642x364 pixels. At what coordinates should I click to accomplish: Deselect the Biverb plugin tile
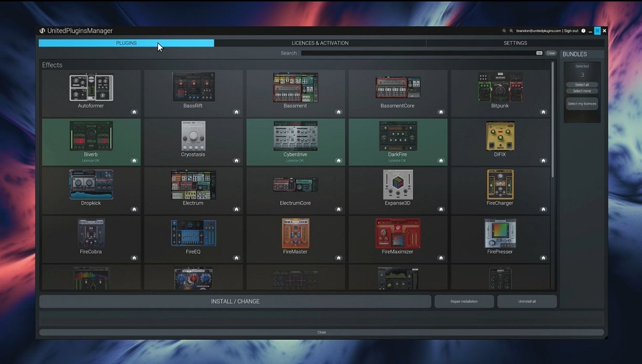(91, 142)
